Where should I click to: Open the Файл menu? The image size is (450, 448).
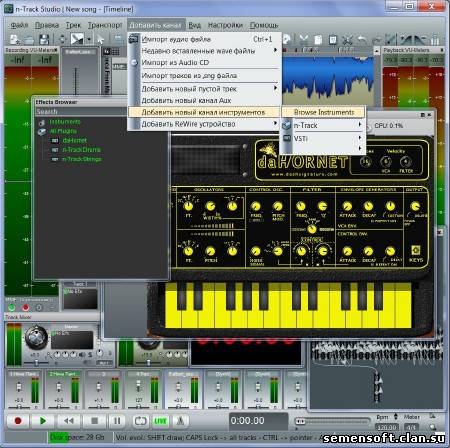(x=19, y=25)
